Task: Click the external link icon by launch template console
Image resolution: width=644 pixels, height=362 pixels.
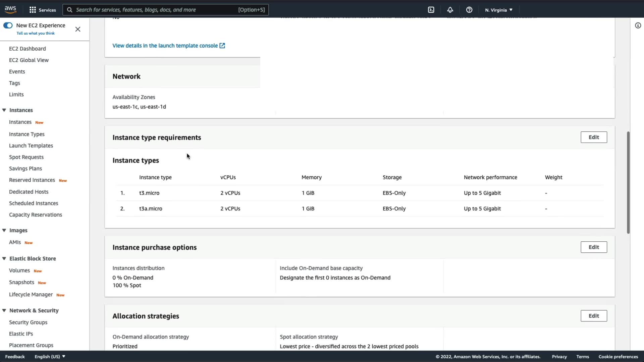Action: 222,46
